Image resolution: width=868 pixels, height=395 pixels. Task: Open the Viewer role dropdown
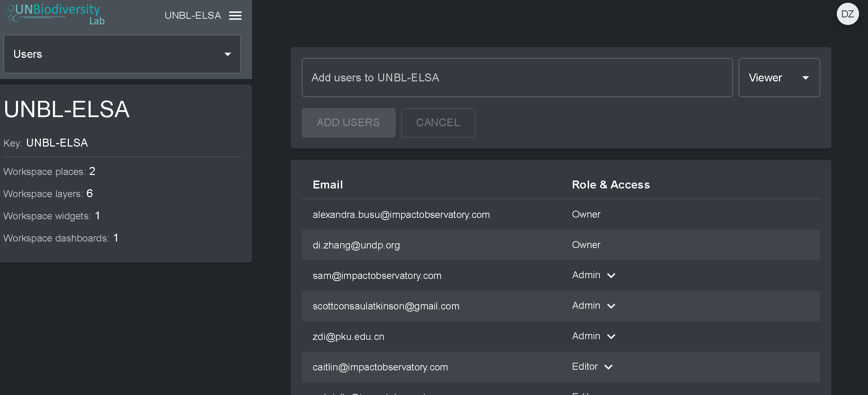[779, 78]
